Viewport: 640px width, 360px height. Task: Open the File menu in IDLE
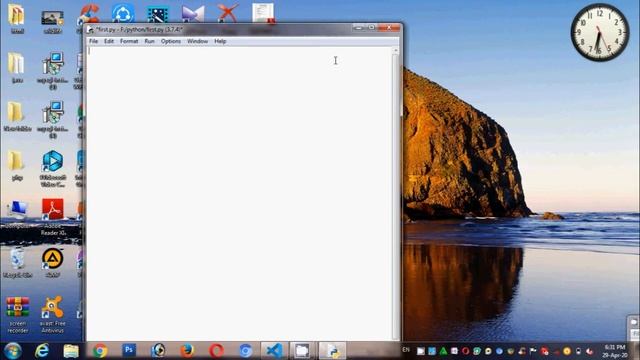pos(93,41)
